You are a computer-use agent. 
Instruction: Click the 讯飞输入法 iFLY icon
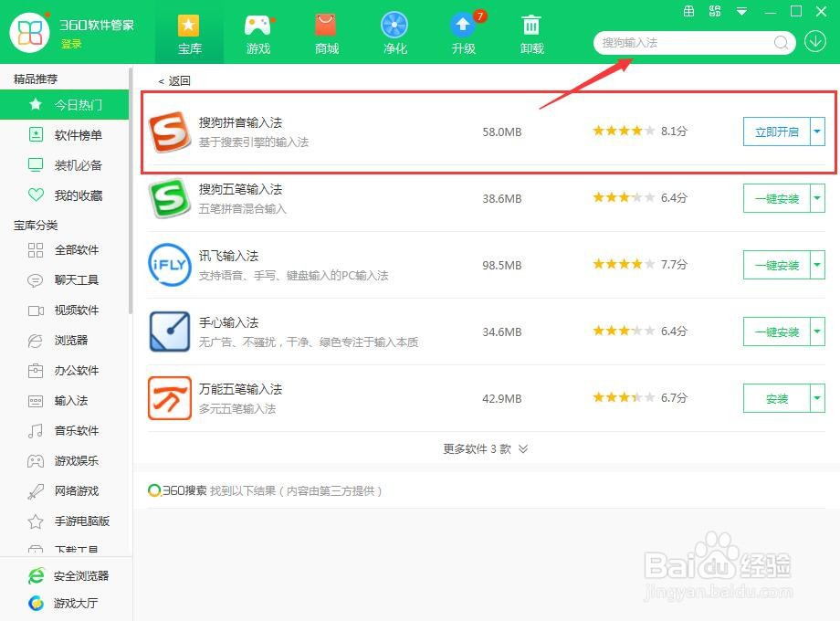click(x=169, y=265)
